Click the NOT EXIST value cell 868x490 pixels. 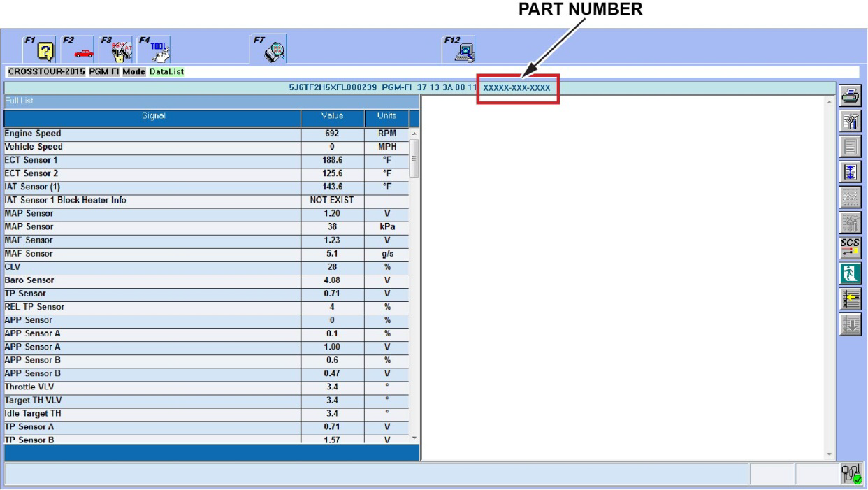click(333, 200)
